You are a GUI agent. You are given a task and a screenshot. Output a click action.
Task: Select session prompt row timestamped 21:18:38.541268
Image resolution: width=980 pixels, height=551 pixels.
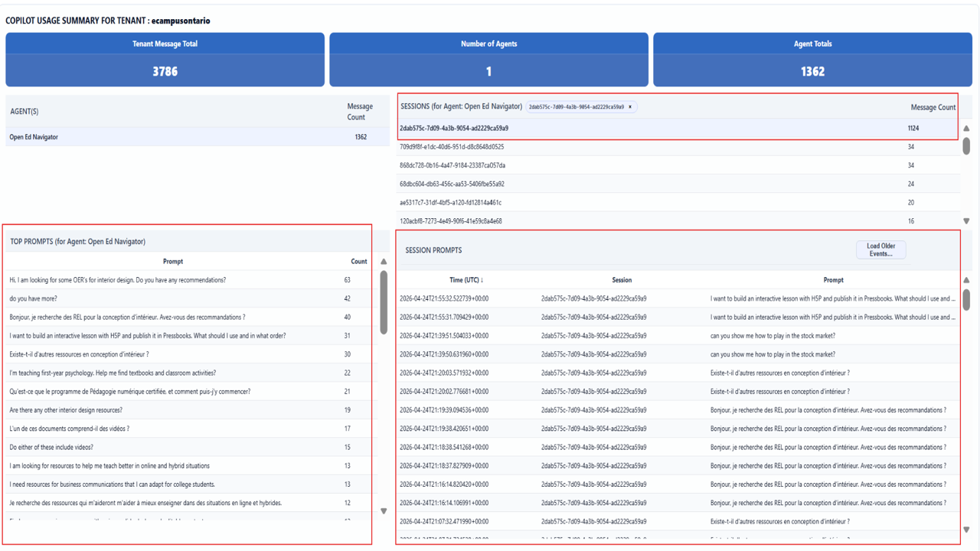[678, 447]
